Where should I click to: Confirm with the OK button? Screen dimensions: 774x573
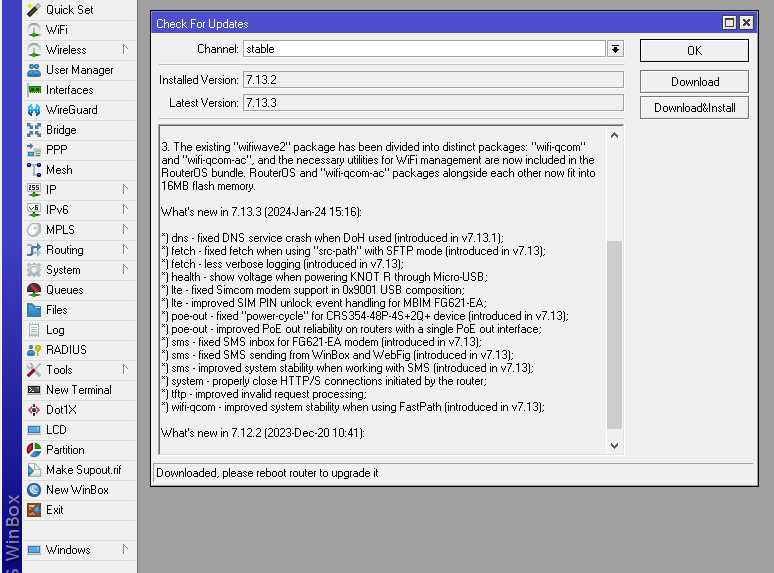(x=694, y=51)
